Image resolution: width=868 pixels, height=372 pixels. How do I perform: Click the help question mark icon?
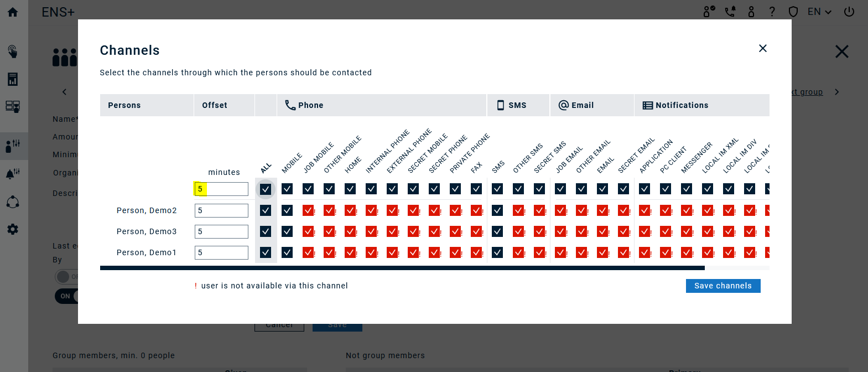(772, 12)
